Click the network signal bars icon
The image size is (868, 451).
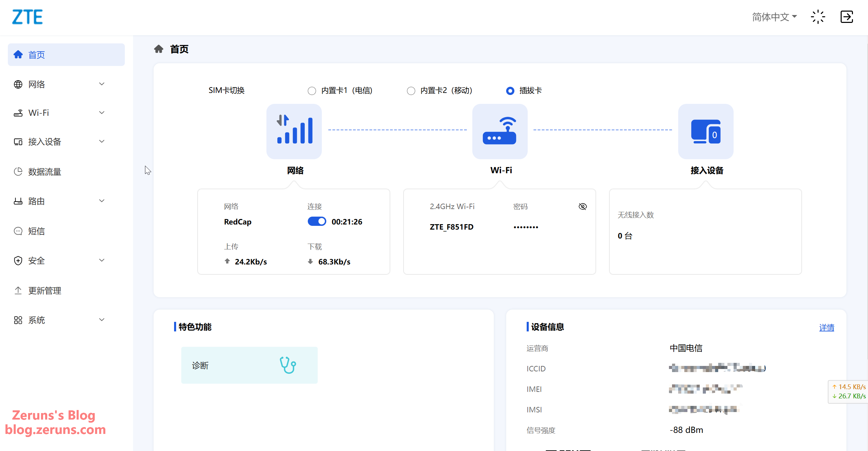click(x=294, y=131)
